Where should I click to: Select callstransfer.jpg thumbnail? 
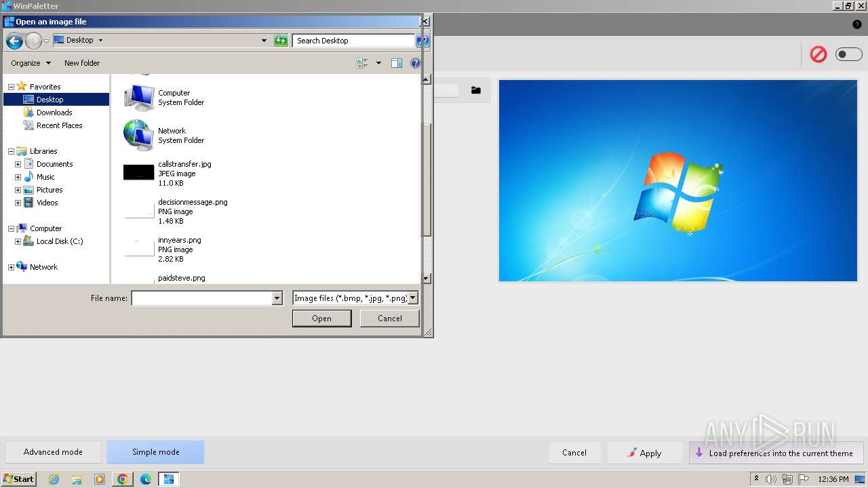coord(139,173)
